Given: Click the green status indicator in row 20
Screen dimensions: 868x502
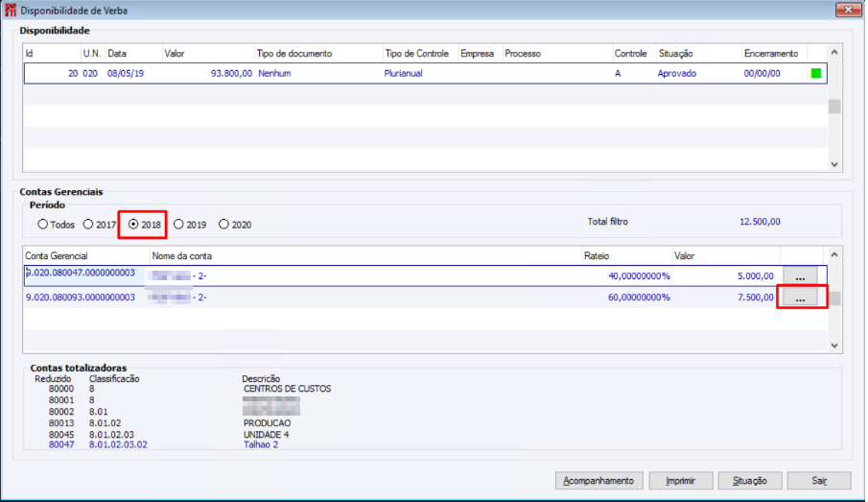Looking at the screenshot, I should coord(816,73).
